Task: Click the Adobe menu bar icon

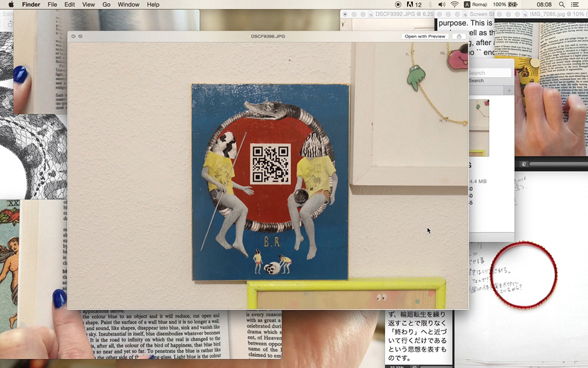Action: (414, 5)
